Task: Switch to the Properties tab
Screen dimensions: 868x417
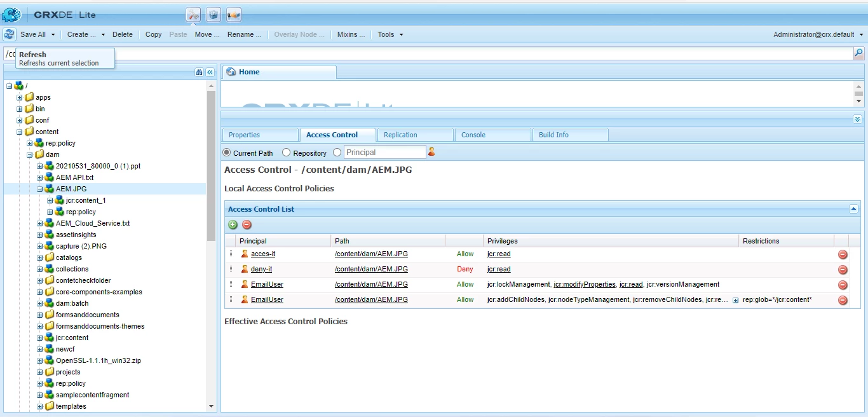Action: tap(260, 135)
